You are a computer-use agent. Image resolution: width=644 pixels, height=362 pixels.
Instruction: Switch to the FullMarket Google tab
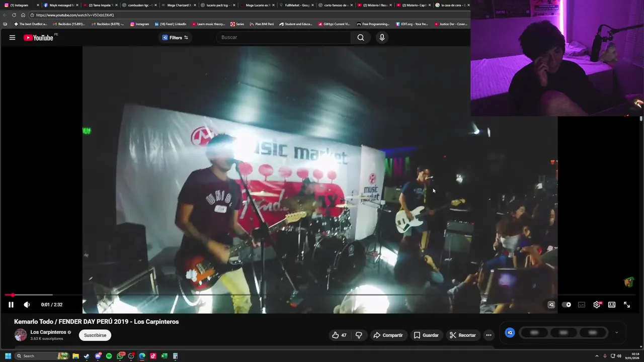click(x=297, y=5)
